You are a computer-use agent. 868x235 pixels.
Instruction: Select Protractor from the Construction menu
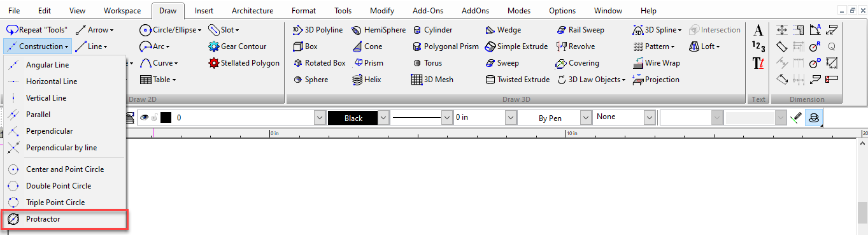[64, 219]
